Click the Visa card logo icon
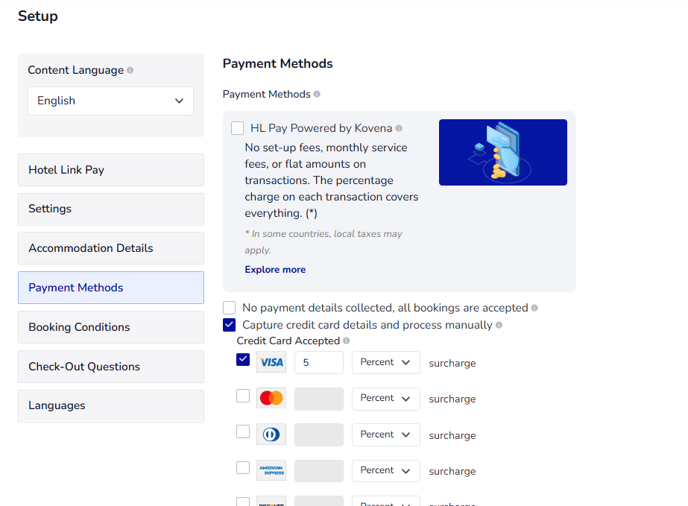This screenshot has height=506, width=688. click(271, 362)
